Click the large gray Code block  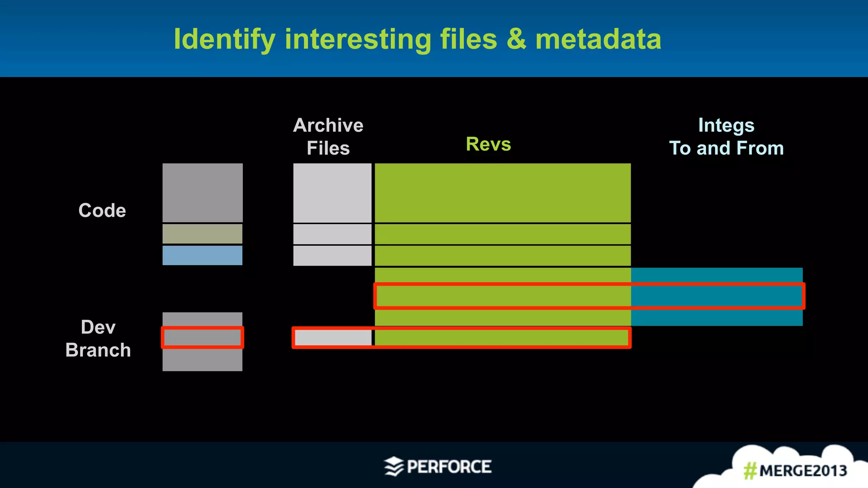[x=203, y=193]
